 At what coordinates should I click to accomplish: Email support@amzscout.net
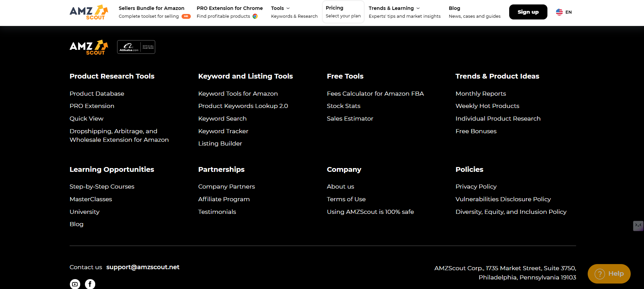click(143, 267)
